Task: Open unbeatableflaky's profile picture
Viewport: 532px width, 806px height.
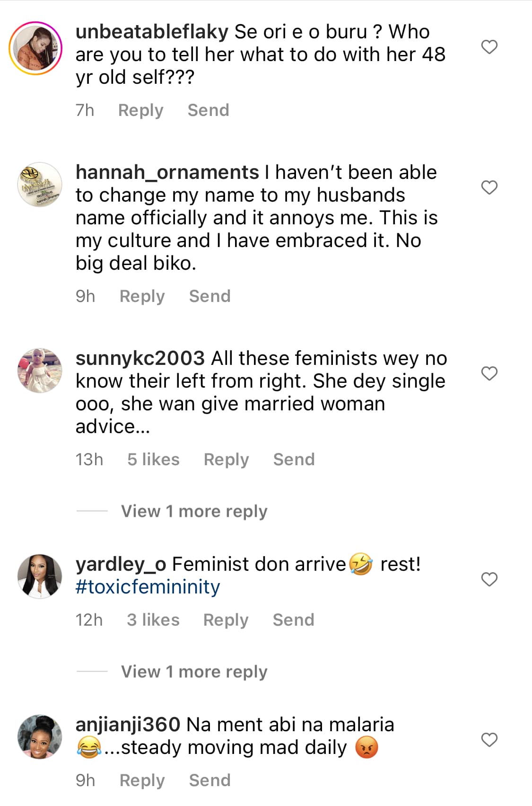Action: point(36,48)
